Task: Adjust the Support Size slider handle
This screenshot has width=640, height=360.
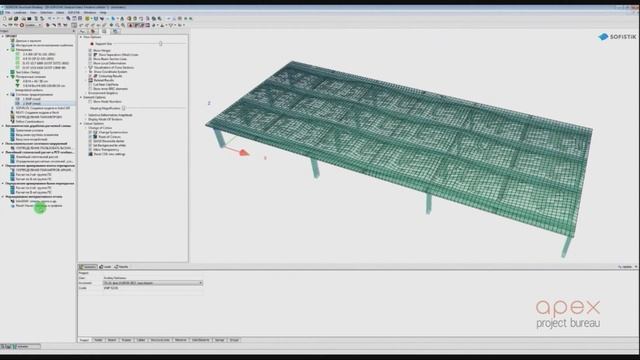Action: point(161,43)
